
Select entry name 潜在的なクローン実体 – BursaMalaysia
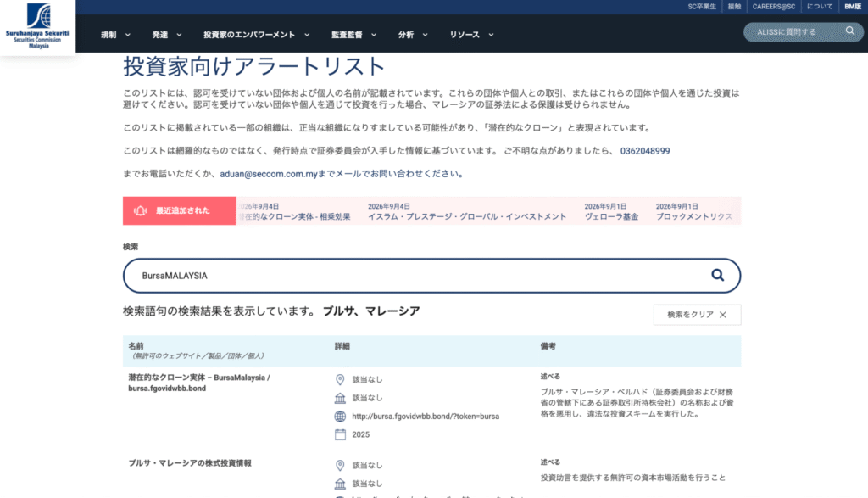pos(198,383)
